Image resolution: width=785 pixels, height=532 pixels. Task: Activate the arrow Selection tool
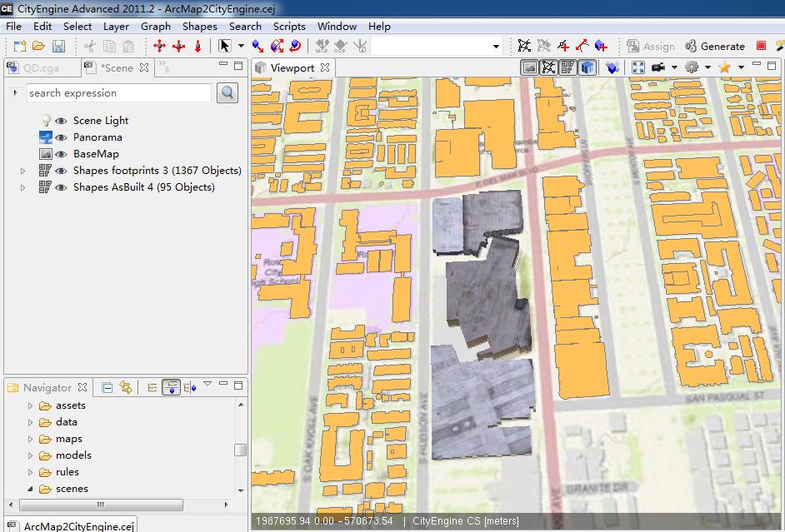224,46
